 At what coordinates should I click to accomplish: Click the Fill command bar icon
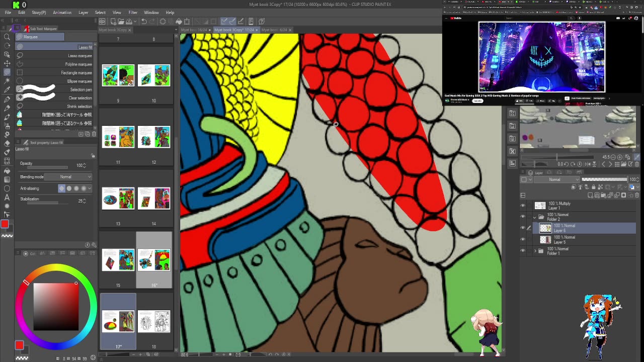(179, 21)
